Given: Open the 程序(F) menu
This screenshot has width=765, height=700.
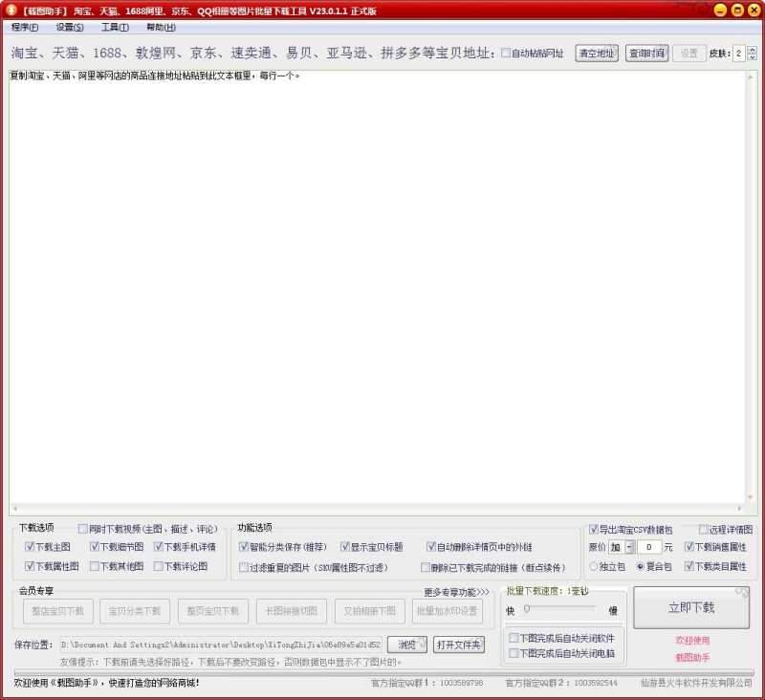Looking at the screenshot, I should [26, 27].
